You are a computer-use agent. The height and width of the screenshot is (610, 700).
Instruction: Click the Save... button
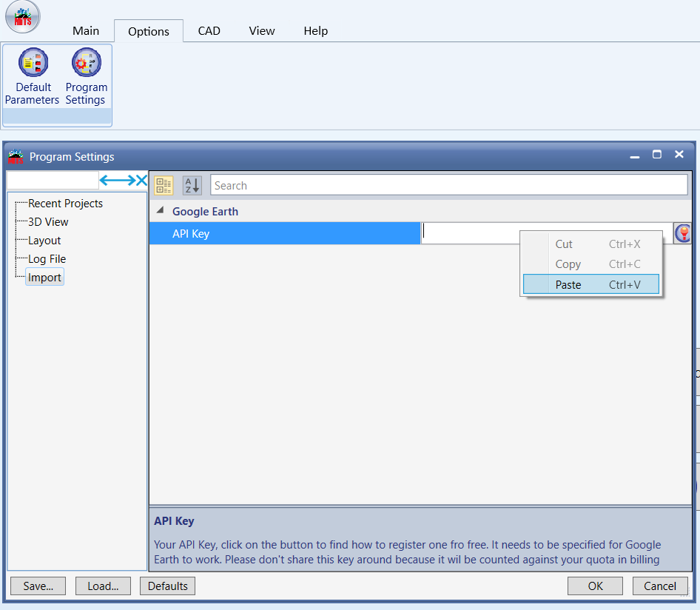tap(38, 586)
